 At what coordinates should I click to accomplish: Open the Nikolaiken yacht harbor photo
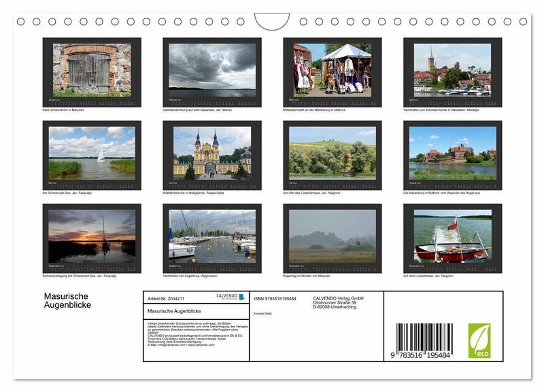(x=452, y=72)
